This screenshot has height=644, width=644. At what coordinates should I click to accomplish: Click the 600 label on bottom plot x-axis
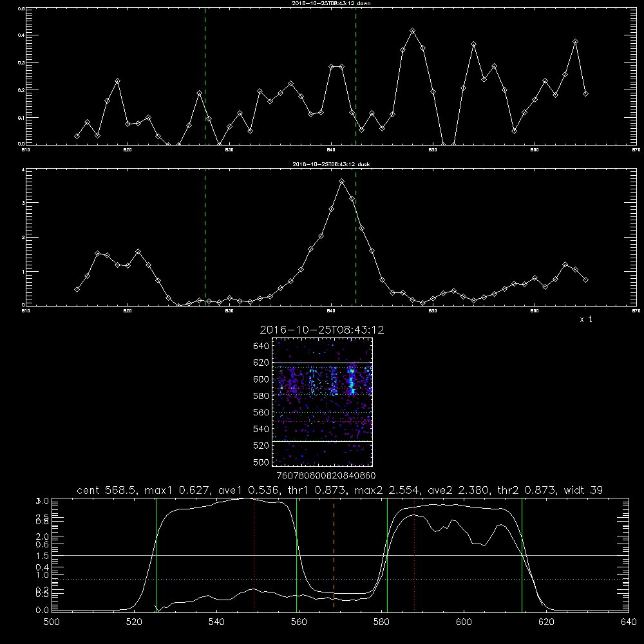pos(464,622)
